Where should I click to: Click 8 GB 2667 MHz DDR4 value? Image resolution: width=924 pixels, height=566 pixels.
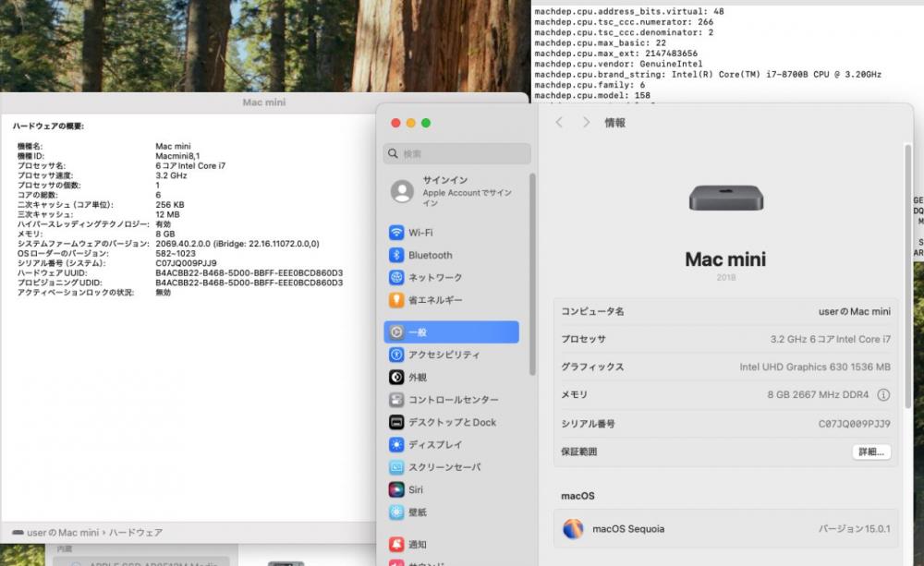(x=818, y=394)
